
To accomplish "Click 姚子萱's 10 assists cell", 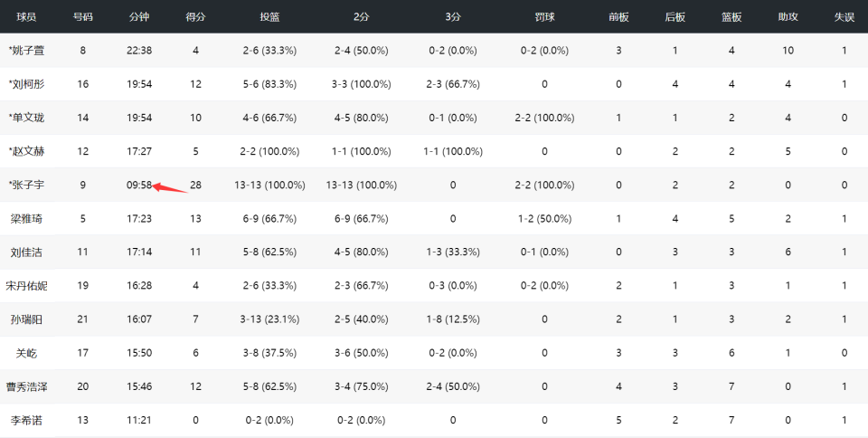I will tap(788, 51).
